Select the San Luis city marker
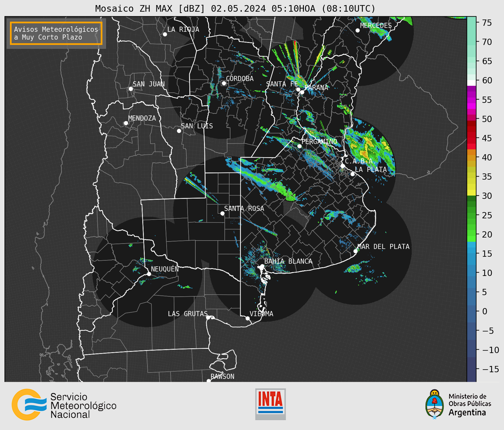Image resolution: width=504 pixels, height=430 pixels. tap(179, 131)
